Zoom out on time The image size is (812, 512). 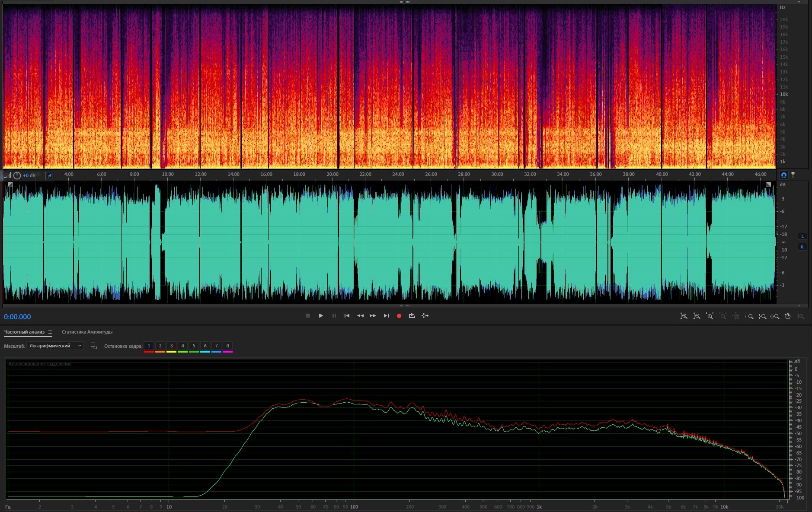pos(722,316)
